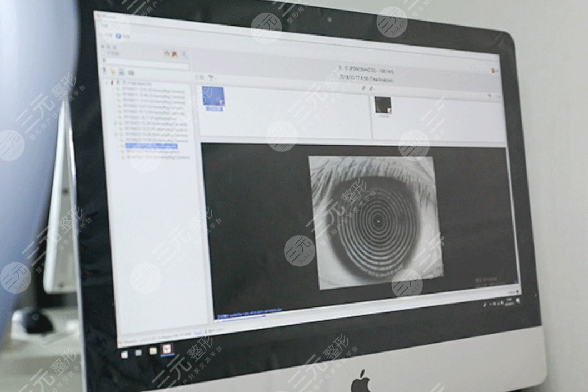
Task: Select the highlighted examination row in the tree
Action: [152, 146]
